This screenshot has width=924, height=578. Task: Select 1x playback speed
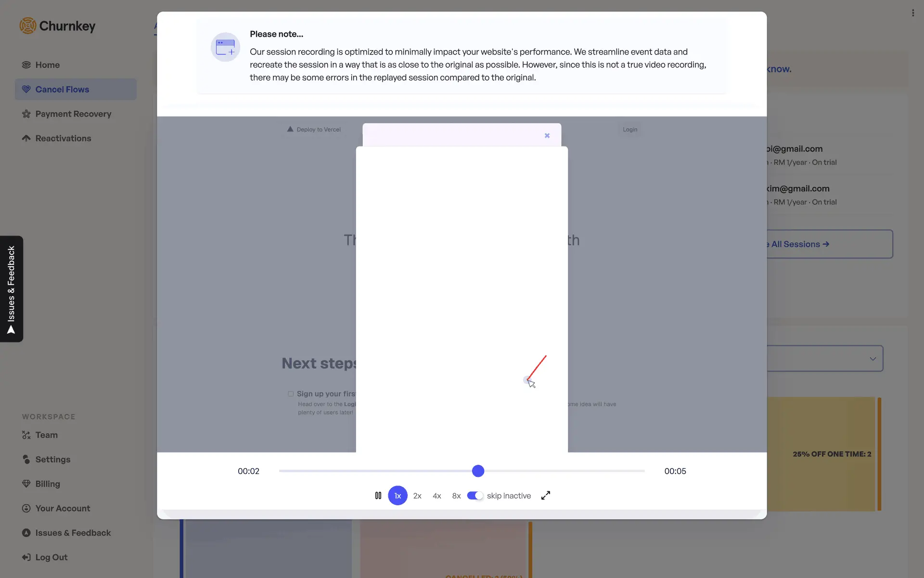(x=398, y=495)
